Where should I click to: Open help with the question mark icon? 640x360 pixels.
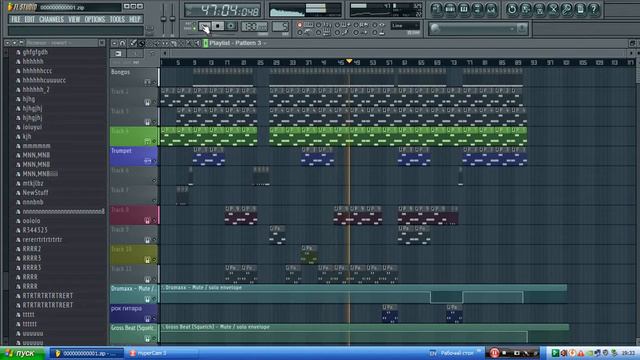click(x=594, y=9)
